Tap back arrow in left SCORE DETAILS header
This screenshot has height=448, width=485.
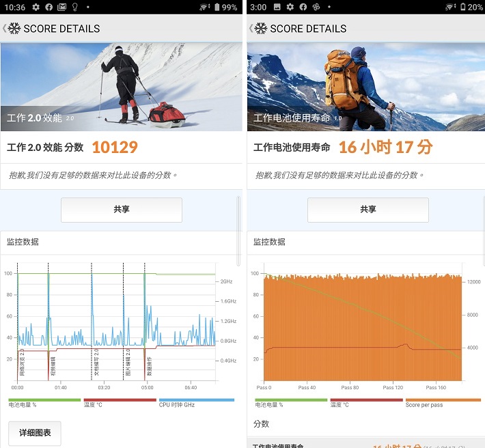pyautogui.click(x=4, y=29)
